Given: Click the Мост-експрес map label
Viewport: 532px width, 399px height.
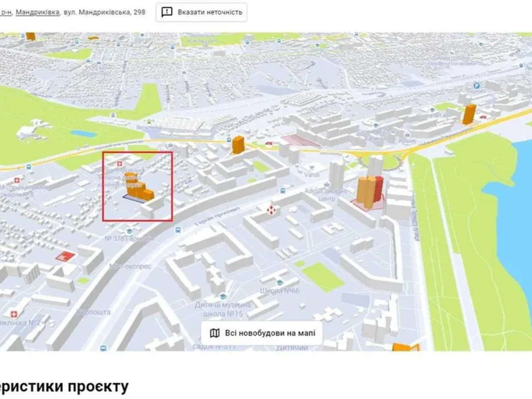Looking at the screenshot, I should coord(130,266).
